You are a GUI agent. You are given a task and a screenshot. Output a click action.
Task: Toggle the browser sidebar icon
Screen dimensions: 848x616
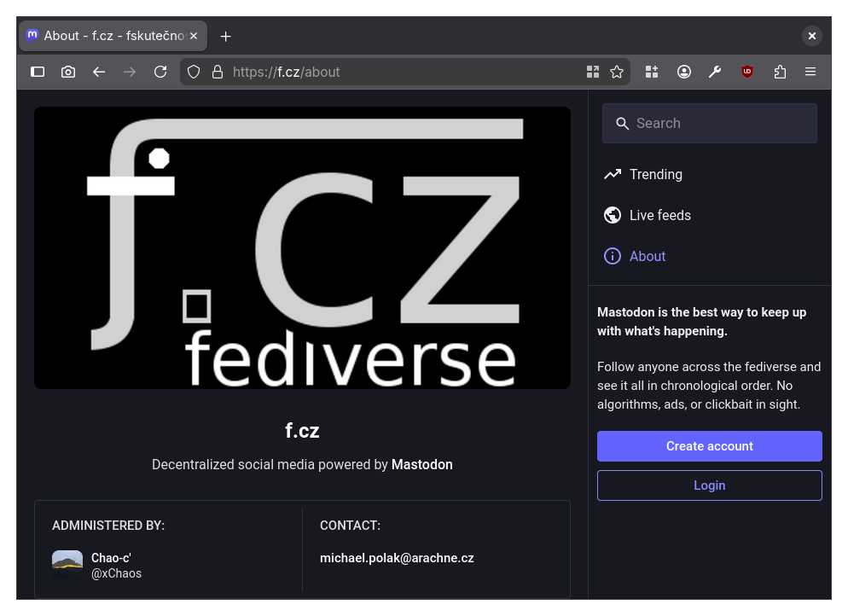pyautogui.click(x=38, y=72)
